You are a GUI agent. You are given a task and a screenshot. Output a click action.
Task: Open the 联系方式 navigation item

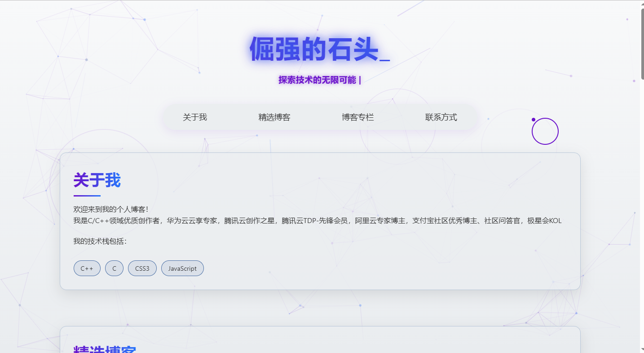441,117
